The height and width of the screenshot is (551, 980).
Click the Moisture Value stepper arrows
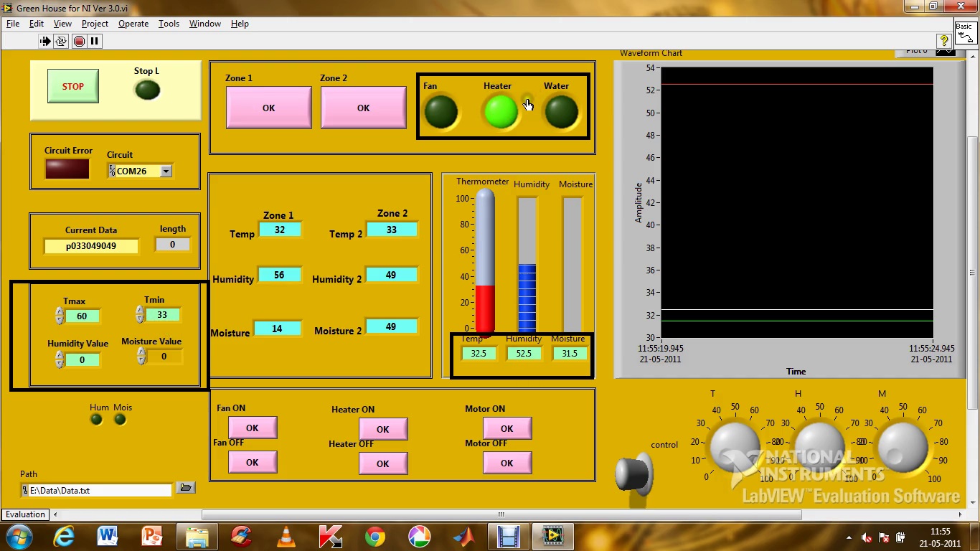141,357
